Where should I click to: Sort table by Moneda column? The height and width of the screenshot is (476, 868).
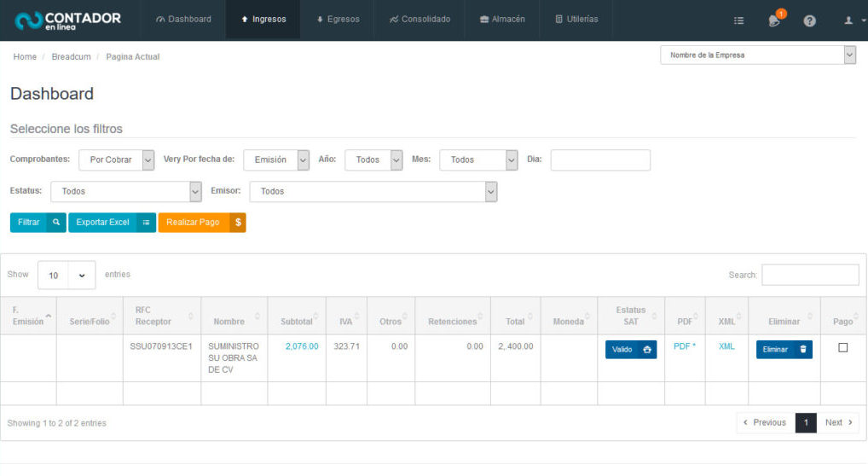pos(569,316)
